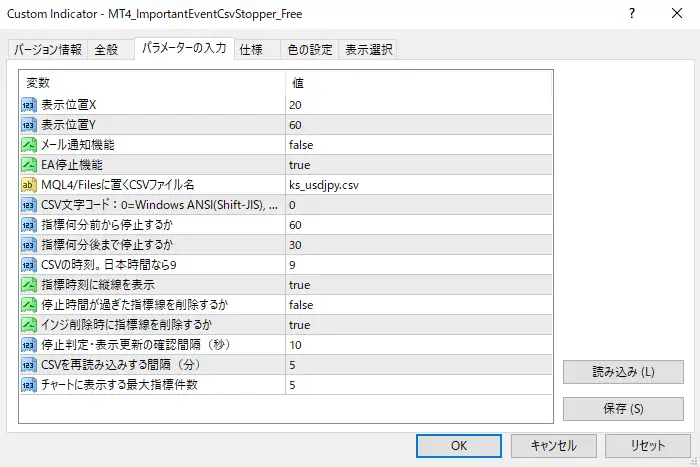Click the 値 column header
This screenshot has width=700, height=467.
click(298, 83)
